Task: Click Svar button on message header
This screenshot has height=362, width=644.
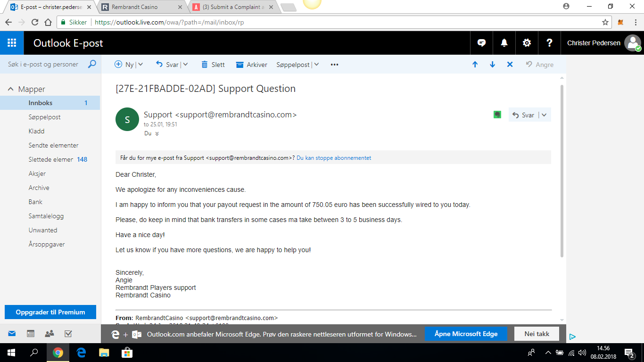Action: point(524,115)
